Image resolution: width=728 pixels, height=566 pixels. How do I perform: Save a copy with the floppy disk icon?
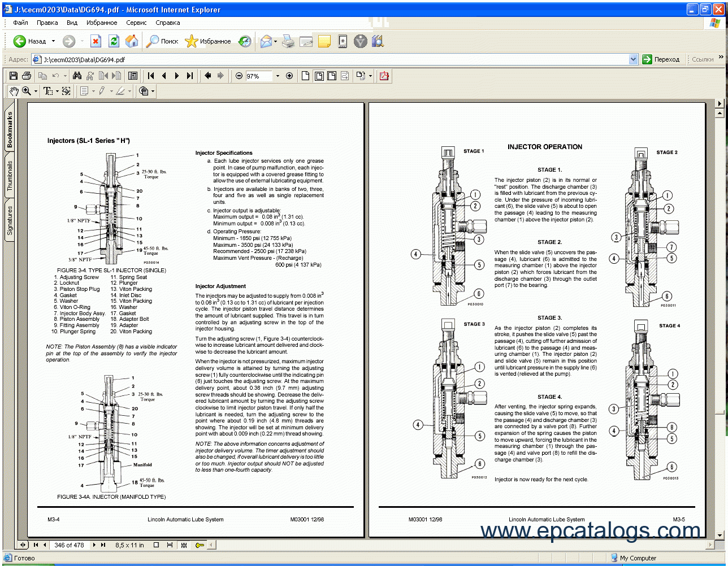[x=14, y=76]
